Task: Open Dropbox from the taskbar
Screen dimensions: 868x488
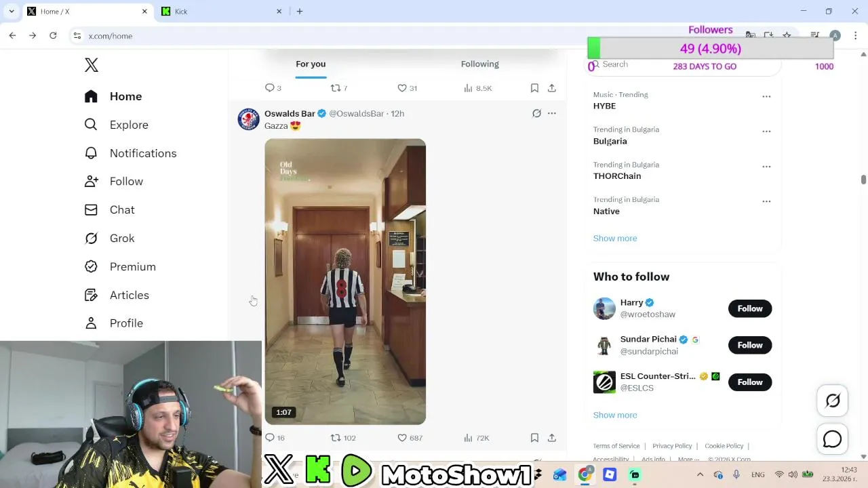Action: coord(538,474)
